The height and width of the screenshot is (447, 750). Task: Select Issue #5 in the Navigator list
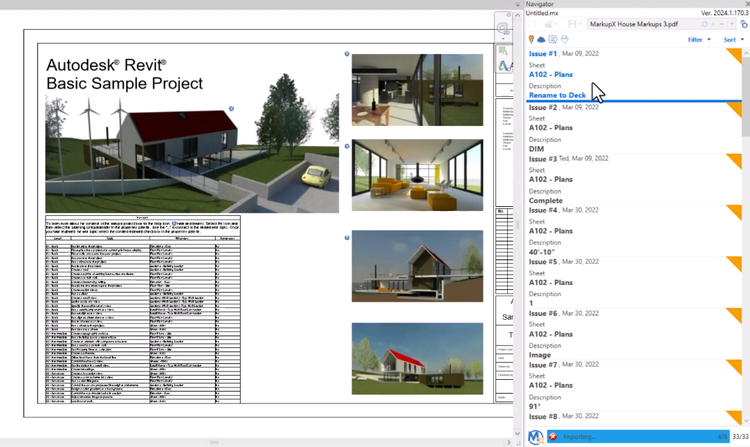[542, 262]
